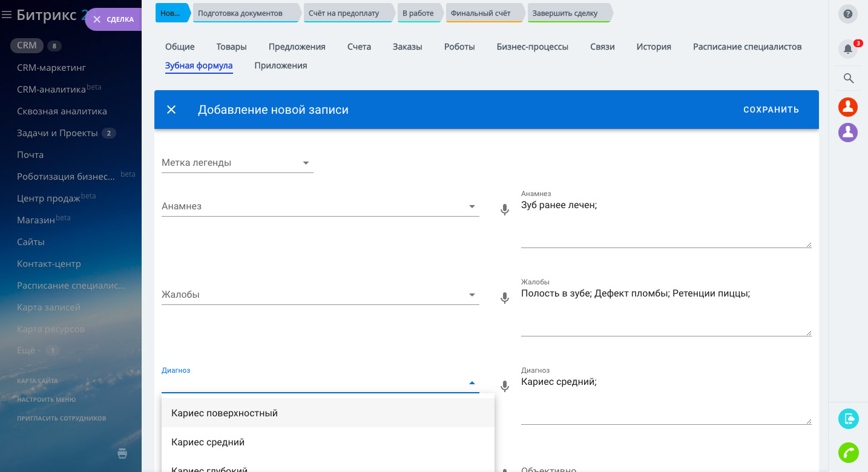Viewport: 868px width, 472px height.
Task: Click the СОХРАНИТЬ button
Action: coord(771,110)
